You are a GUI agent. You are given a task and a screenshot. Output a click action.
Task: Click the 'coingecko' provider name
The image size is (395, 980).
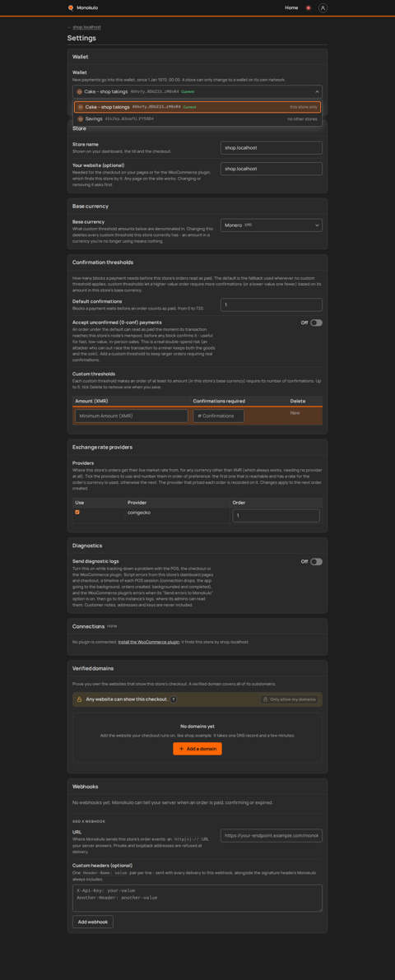[x=137, y=512]
